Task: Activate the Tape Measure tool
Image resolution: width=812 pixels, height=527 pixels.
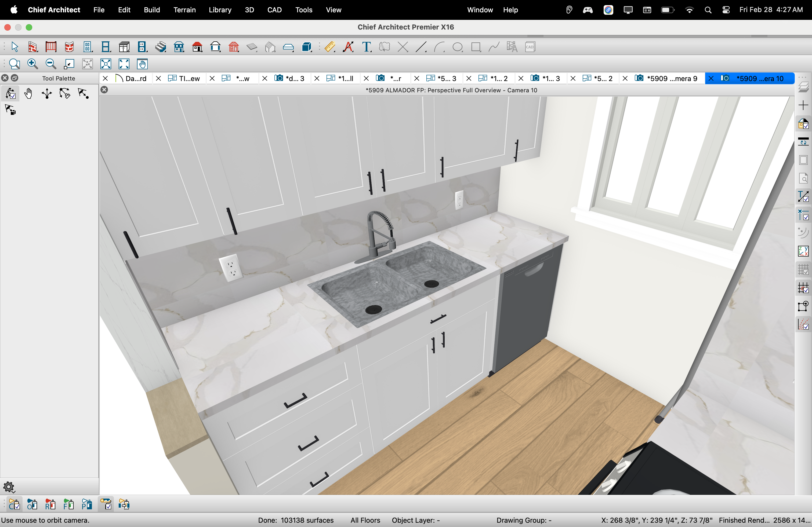Action: 329,47
